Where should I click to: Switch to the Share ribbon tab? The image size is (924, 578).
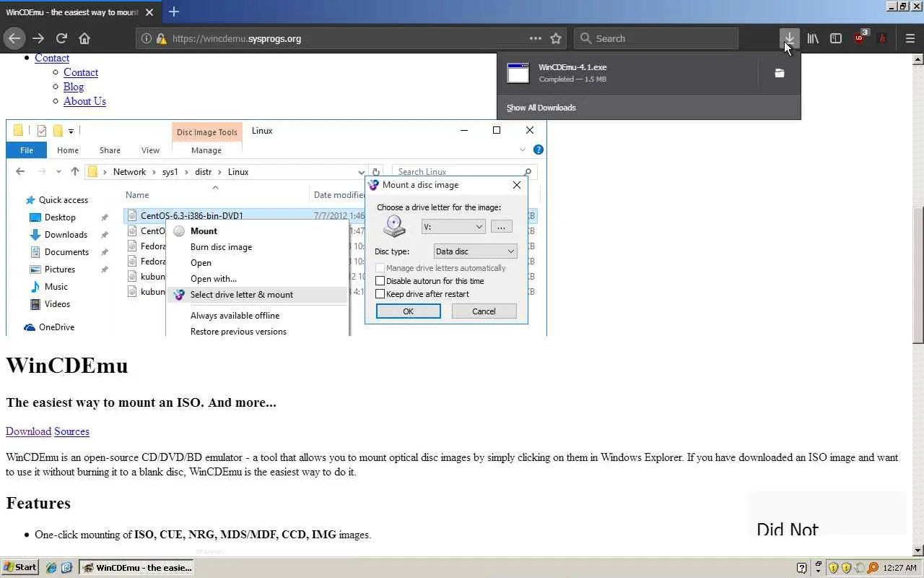[x=110, y=150]
